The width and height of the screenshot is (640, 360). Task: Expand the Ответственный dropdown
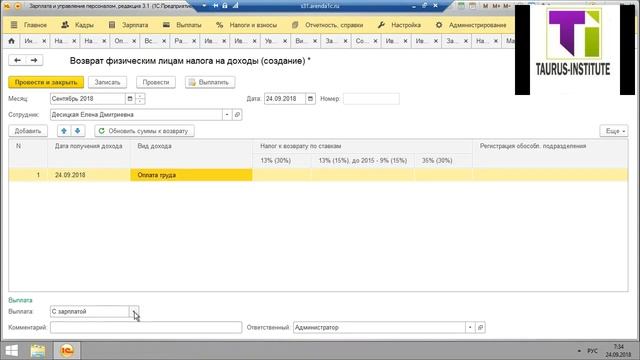click(x=470, y=327)
